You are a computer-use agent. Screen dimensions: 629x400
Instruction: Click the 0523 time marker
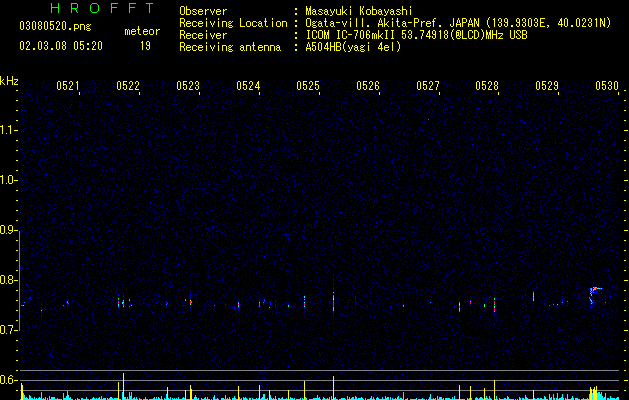click(188, 85)
